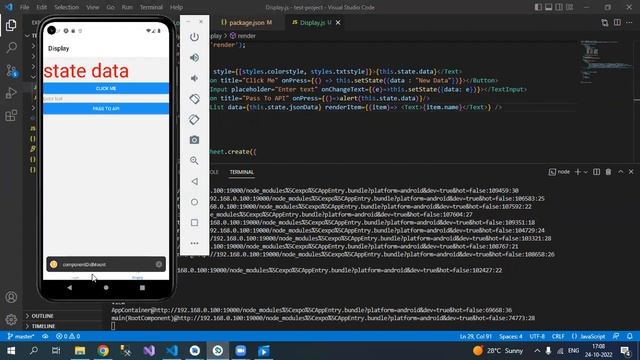This screenshot has height=360, width=640.
Task: Open Manage gear in activity bar
Action: (11, 320)
